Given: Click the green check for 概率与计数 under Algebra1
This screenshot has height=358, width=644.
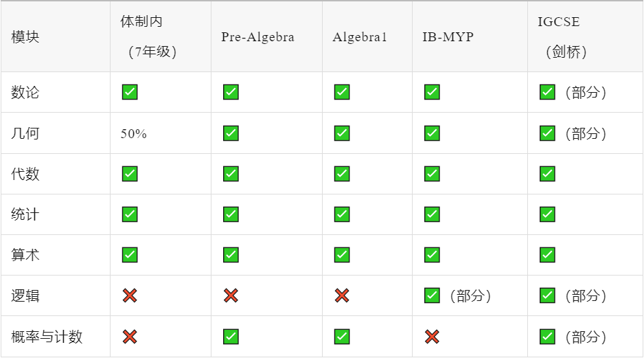Looking at the screenshot, I should [x=342, y=337].
